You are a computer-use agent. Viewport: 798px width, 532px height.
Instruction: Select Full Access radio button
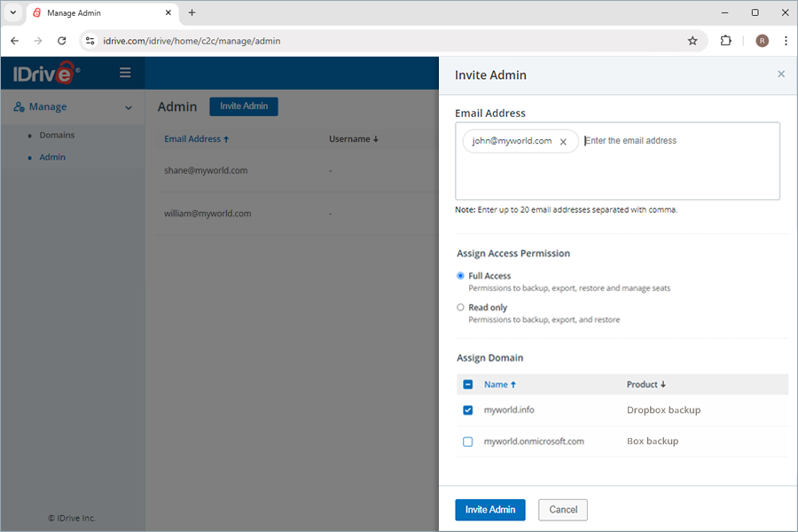[460, 276]
